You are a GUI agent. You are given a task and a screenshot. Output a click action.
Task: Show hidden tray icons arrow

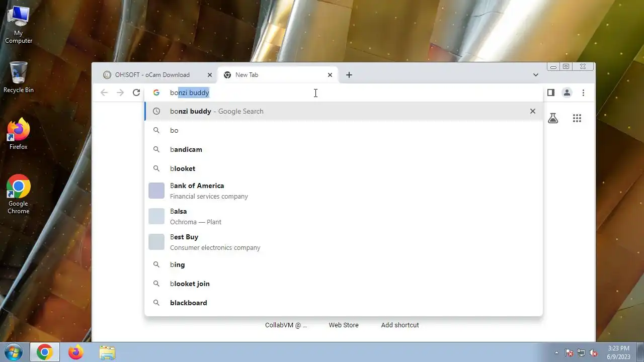click(x=556, y=353)
